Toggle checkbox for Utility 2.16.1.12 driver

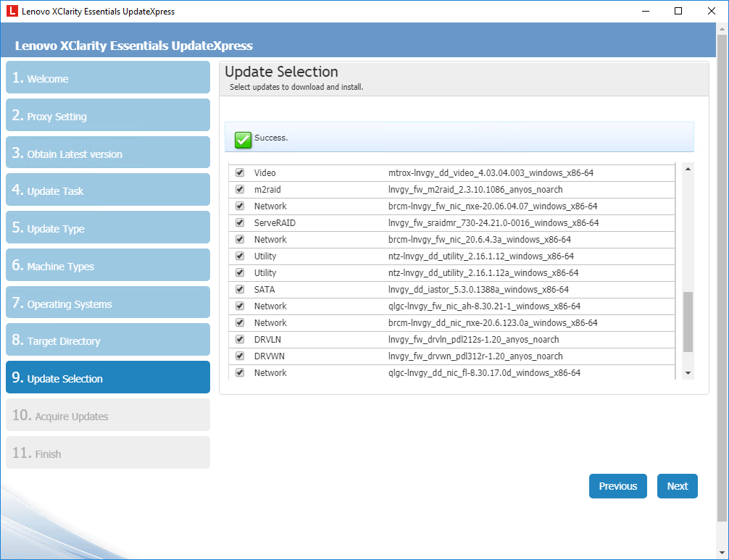point(240,256)
